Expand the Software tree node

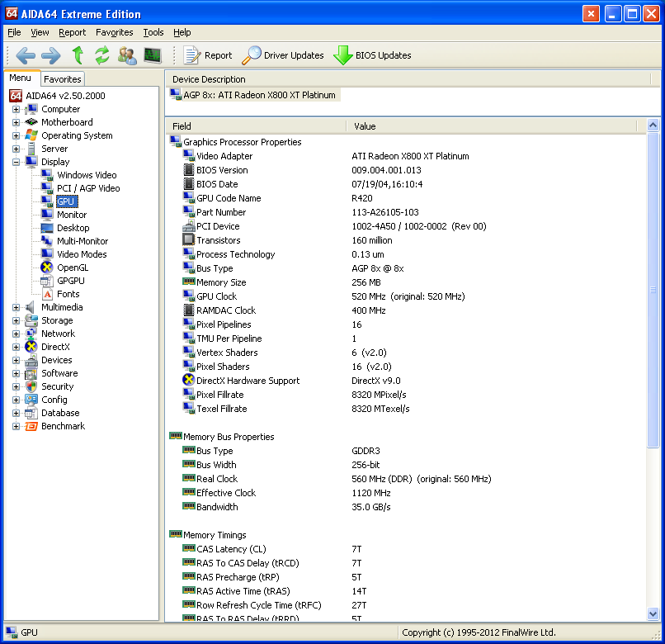tap(16, 373)
